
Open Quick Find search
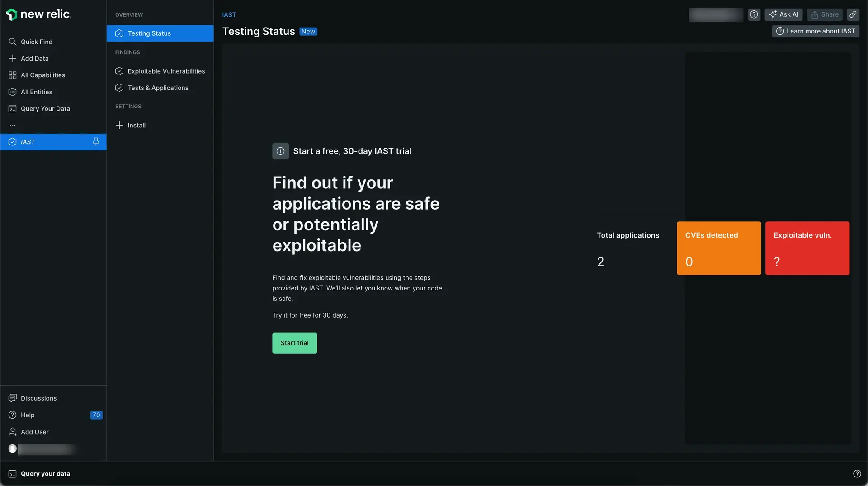[36, 42]
